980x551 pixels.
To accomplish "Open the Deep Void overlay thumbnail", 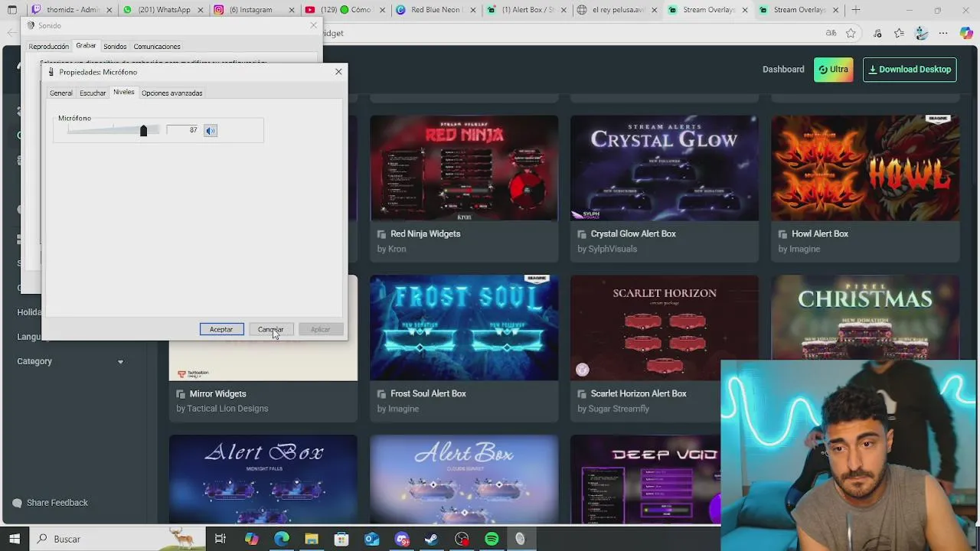I will point(645,479).
